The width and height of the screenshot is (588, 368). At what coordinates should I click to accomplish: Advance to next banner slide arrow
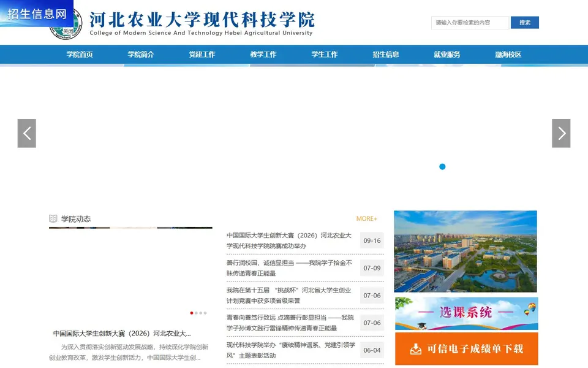tap(561, 133)
